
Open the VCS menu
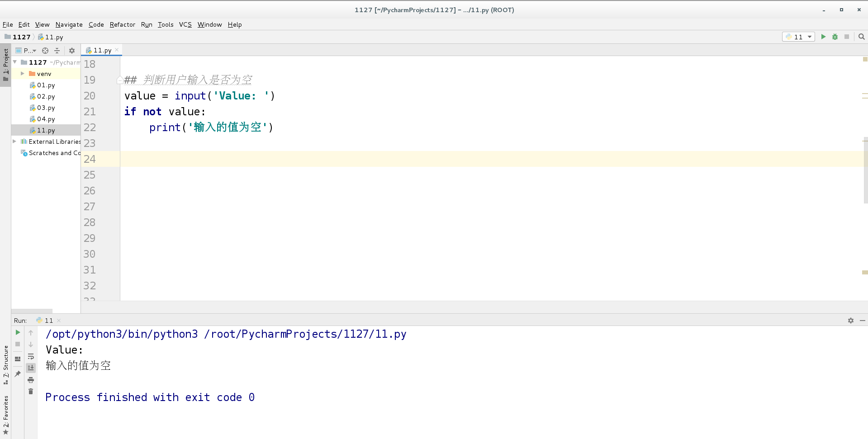tap(185, 24)
